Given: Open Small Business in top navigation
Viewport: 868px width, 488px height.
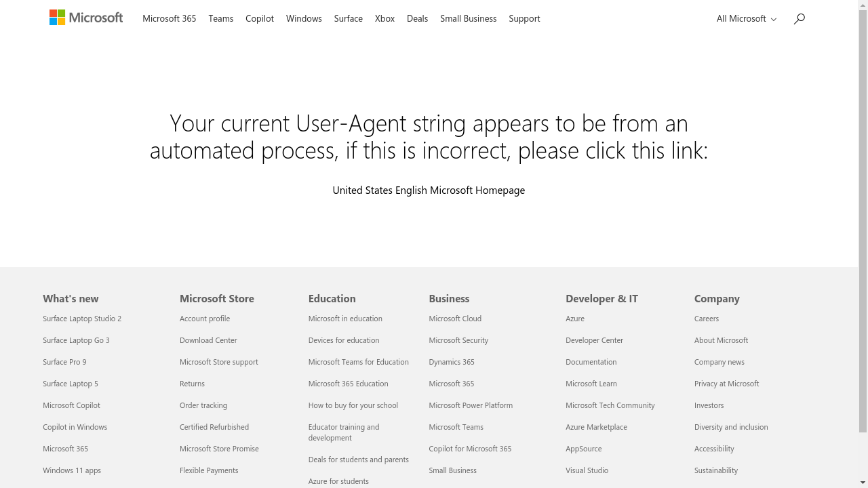Looking at the screenshot, I should 468,19.
